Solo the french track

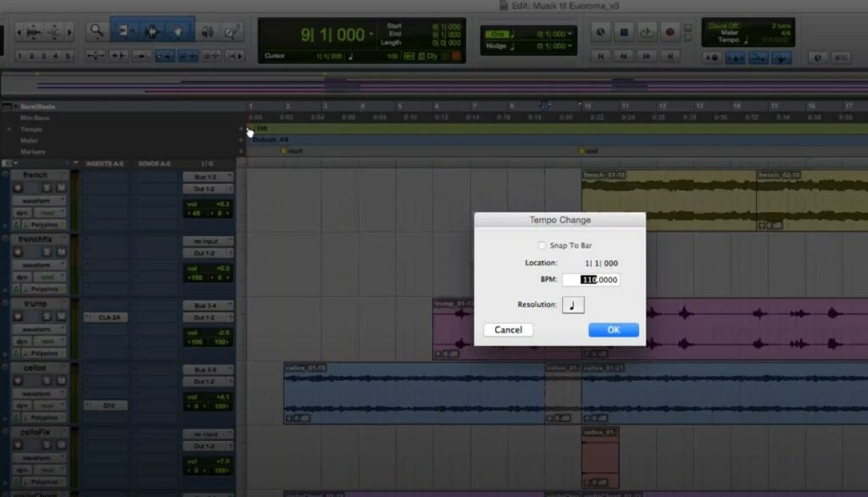pos(46,188)
